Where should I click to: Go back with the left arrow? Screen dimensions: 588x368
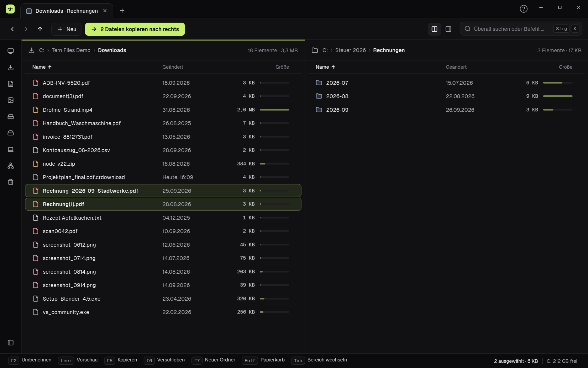click(x=12, y=29)
